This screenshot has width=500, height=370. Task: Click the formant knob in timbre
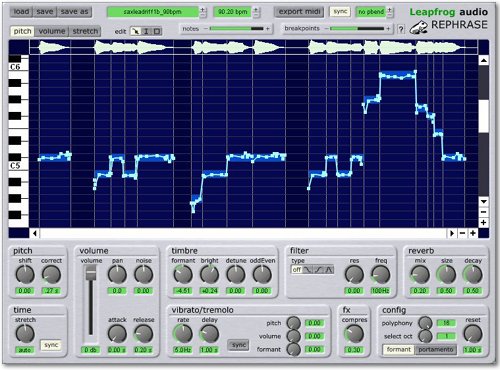[x=183, y=275]
